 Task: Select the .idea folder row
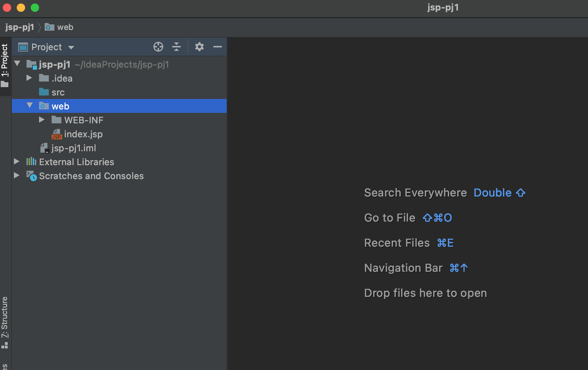(119, 78)
